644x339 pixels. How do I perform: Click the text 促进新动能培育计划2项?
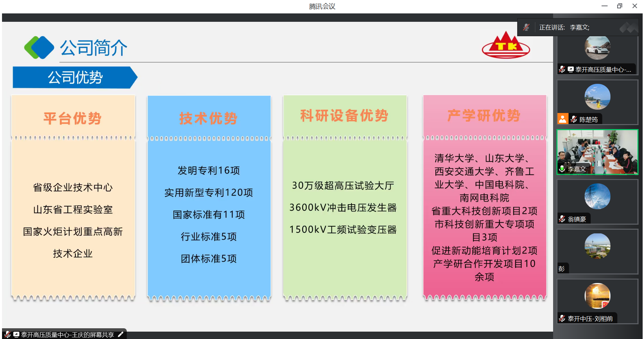(484, 250)
